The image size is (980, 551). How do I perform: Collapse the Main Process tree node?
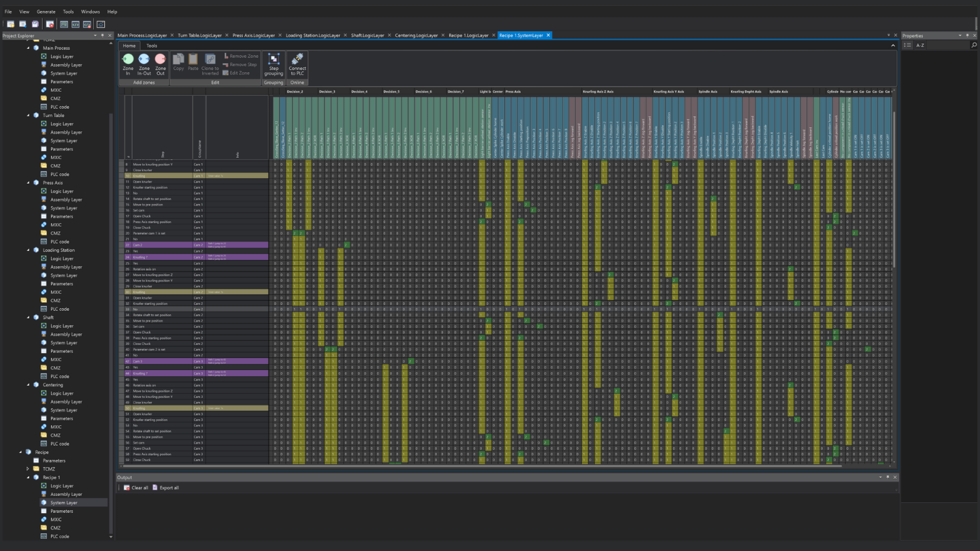pos(29,48)
